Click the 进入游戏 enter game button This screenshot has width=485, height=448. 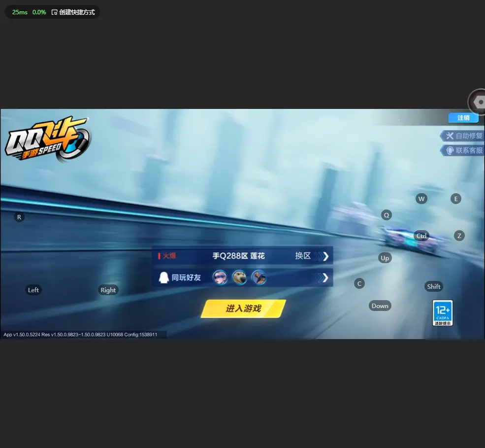pyautogui.click(x=243, y=309)
